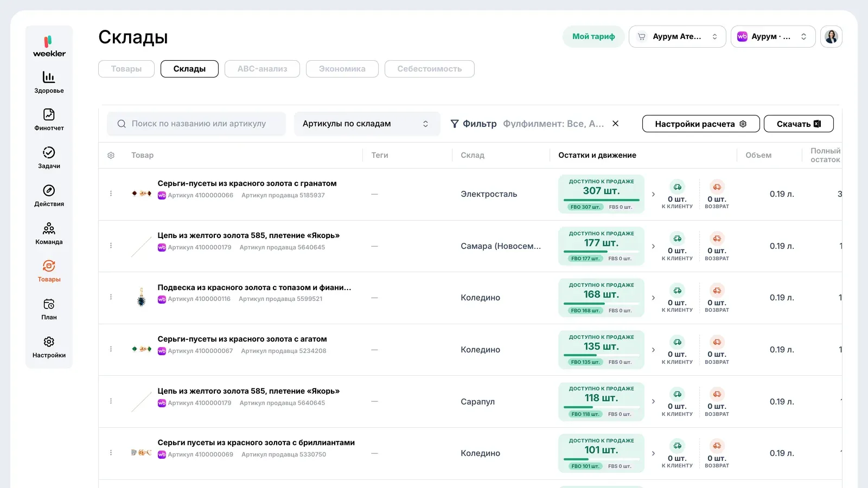Viewport: 868px width, 488px height.
Task: Click the earrings with garnet product thumbnail
Action: [x=141, y=194]
